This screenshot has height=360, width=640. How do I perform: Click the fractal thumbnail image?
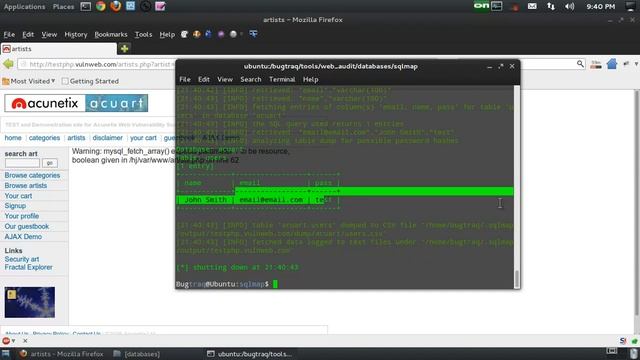point(30,302)
